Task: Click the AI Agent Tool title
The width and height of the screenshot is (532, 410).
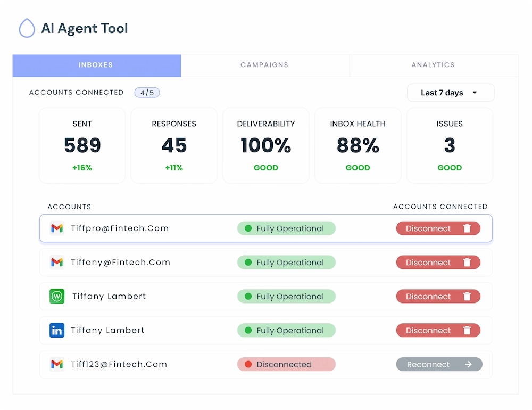Action: click(85, 28)
